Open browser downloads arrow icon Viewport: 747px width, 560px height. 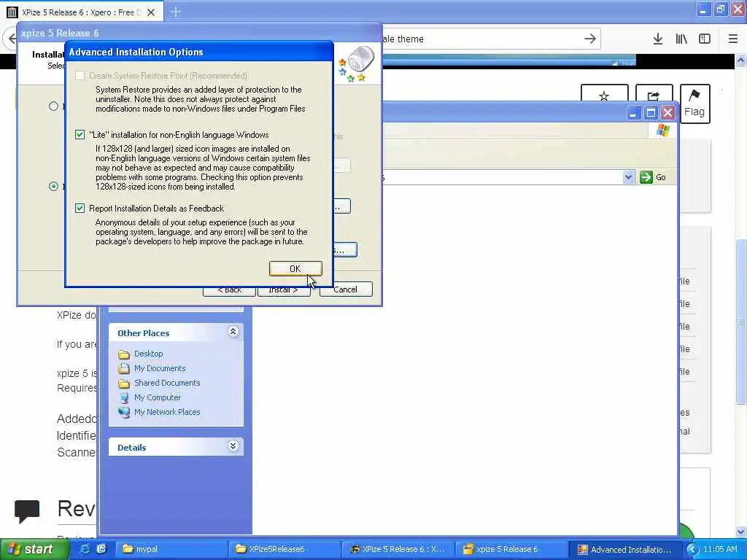coord(658,39)
